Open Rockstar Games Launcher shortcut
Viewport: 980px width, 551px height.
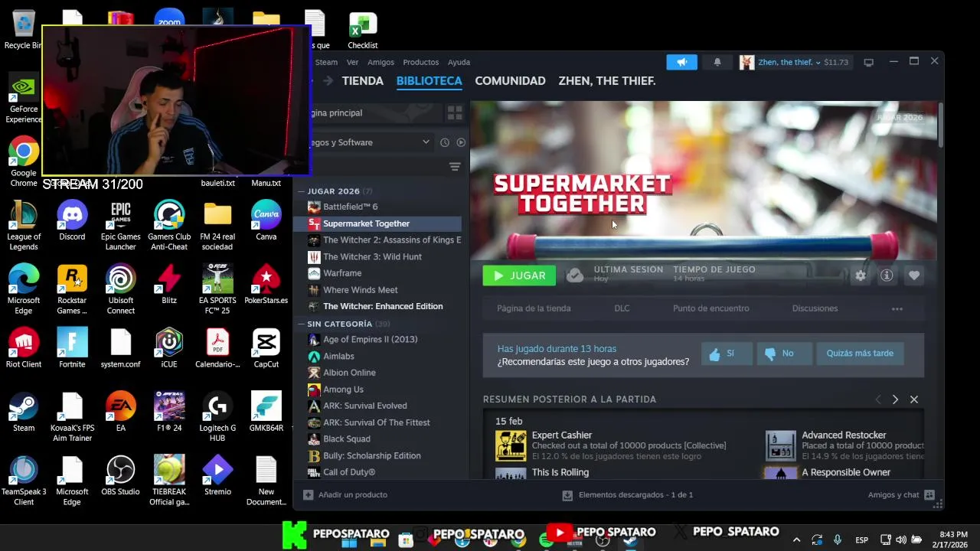72,289
